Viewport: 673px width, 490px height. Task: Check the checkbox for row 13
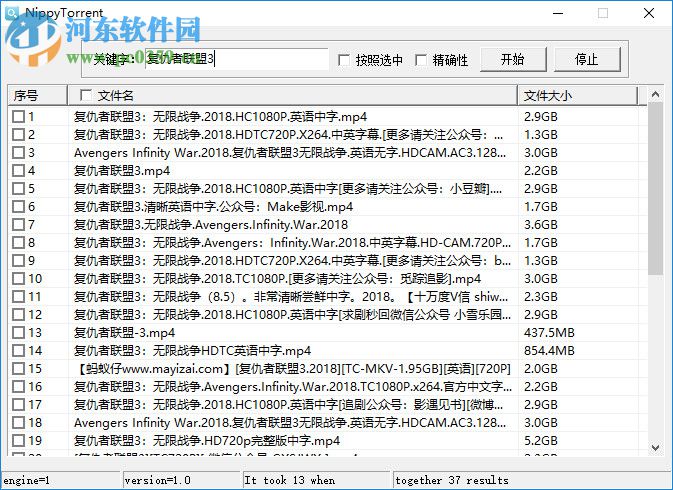18,333
